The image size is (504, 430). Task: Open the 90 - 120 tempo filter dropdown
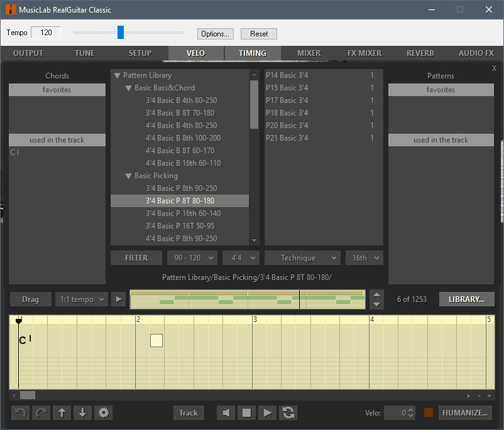tap(192, 258)
